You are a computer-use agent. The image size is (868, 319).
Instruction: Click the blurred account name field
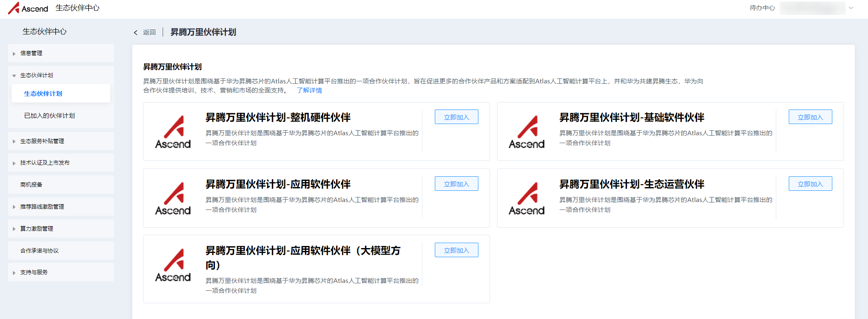812,8
